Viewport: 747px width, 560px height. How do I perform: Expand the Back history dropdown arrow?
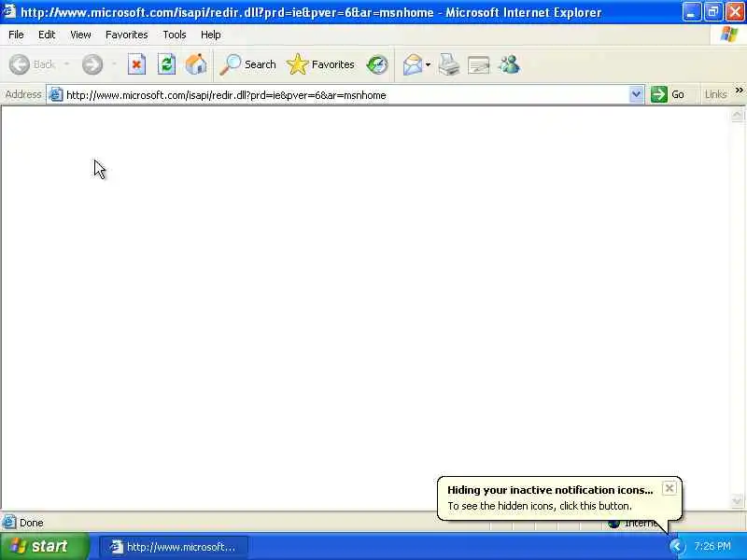coord(66,63)
